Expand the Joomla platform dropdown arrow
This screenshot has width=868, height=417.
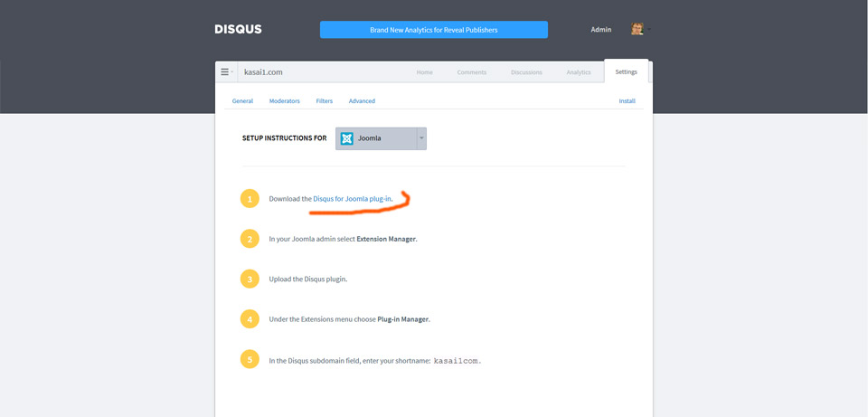[420, 138]
